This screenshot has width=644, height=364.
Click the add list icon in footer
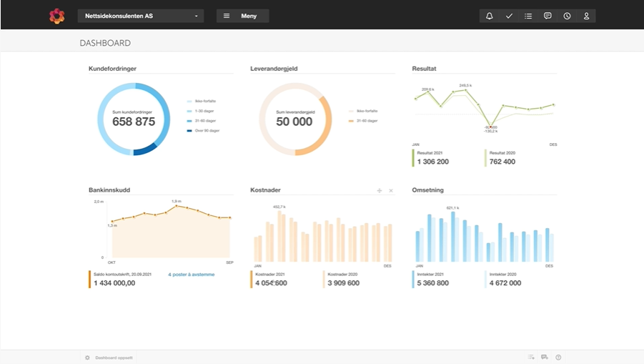(x=531, y=358)
